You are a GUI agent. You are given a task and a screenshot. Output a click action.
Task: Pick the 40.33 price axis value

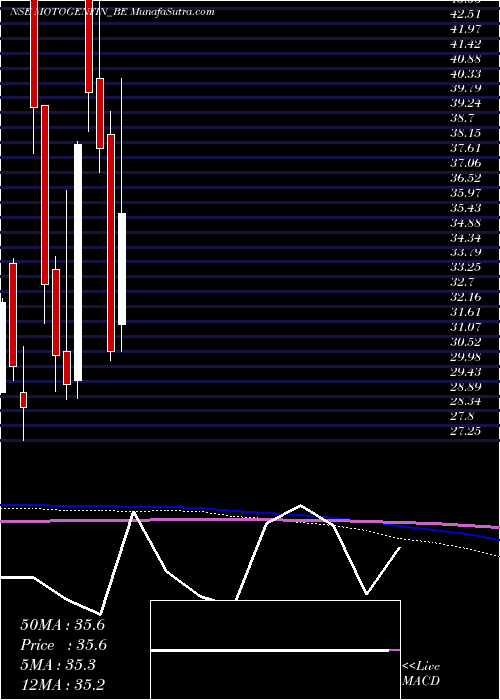(466, 74)
